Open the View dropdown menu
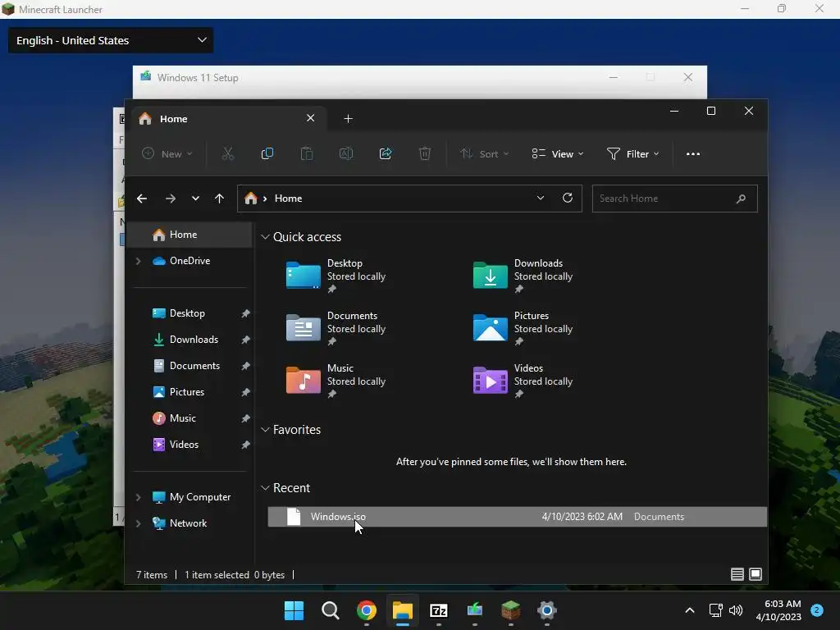The height and width of the screenshot is (630, 840). 557,153
